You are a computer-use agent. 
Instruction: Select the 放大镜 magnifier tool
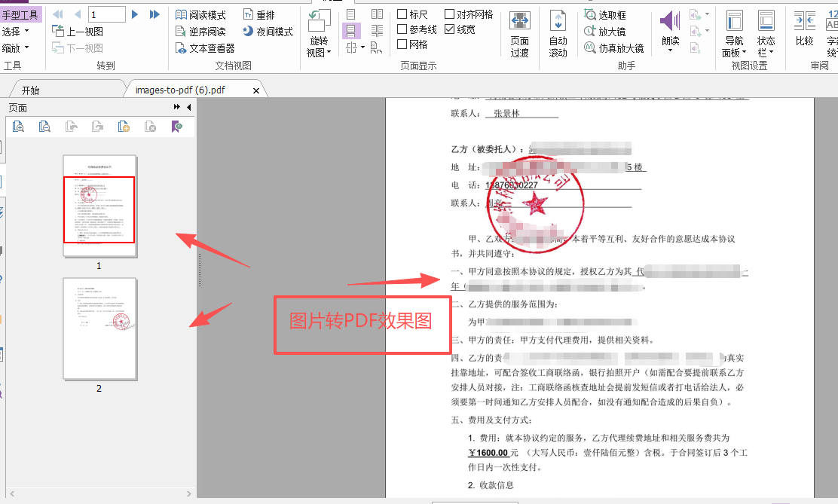[x=605, y=32]
